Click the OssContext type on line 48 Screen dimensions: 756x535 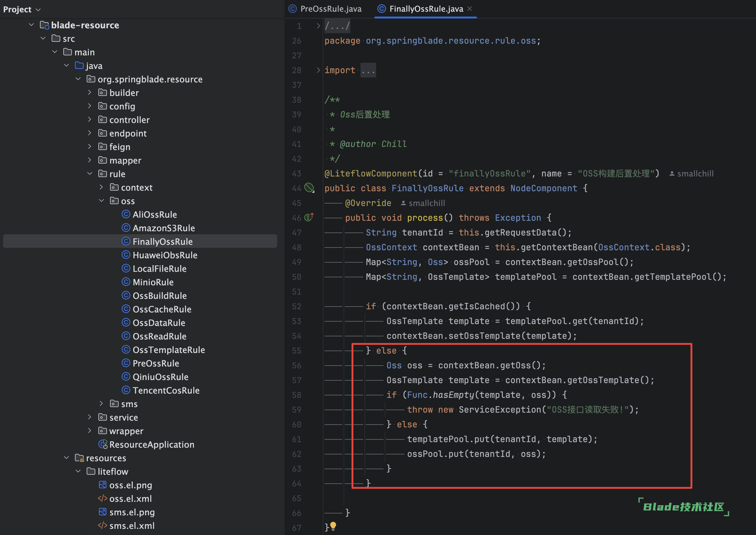click(x=392, y=247)
